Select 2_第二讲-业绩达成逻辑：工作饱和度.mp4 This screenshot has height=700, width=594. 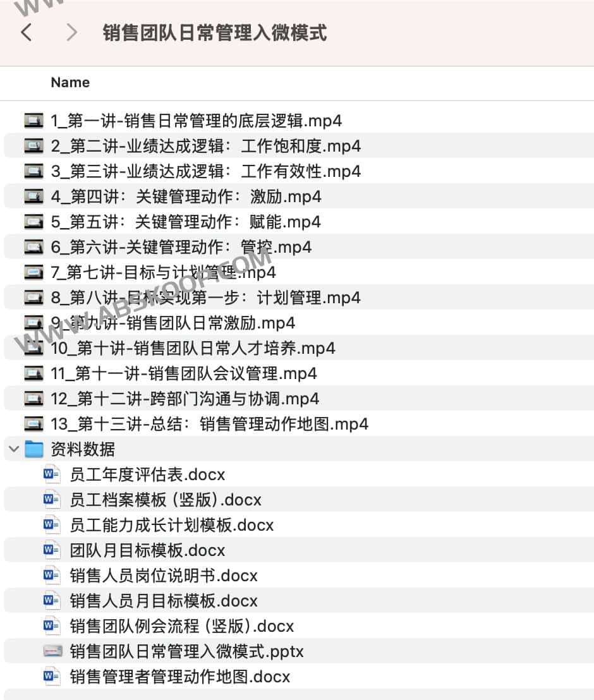pos(205,146)
